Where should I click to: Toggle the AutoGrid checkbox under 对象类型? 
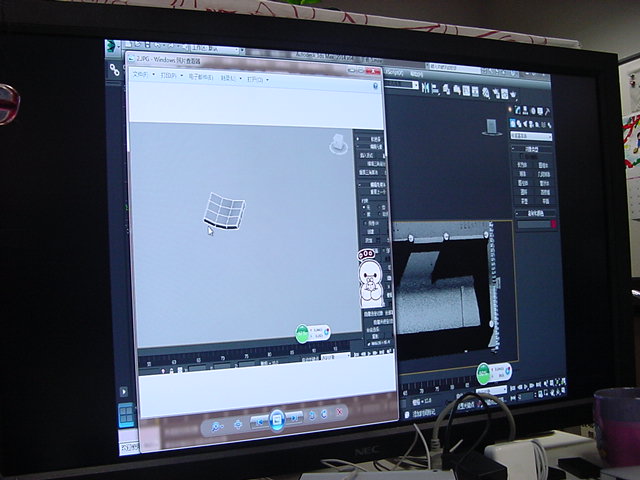point(522,156)
